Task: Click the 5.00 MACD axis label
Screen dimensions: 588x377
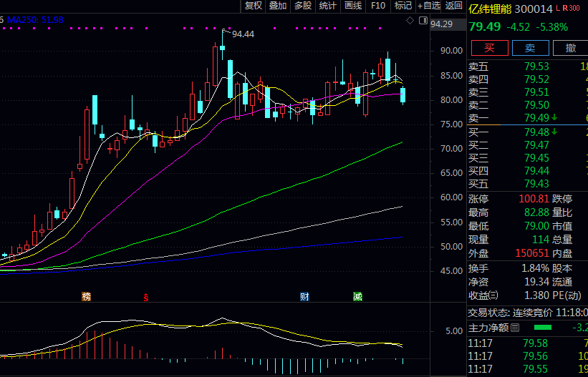Action: (454, 331)
